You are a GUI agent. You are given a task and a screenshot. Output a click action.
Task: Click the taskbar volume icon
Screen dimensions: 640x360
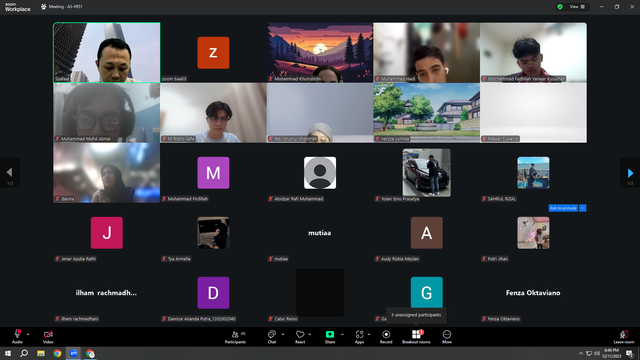(x=597, y=353)
